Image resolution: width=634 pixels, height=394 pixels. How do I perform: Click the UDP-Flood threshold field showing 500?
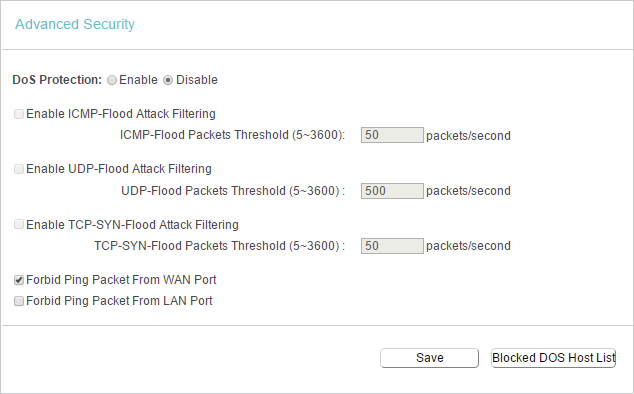[392, 191]
